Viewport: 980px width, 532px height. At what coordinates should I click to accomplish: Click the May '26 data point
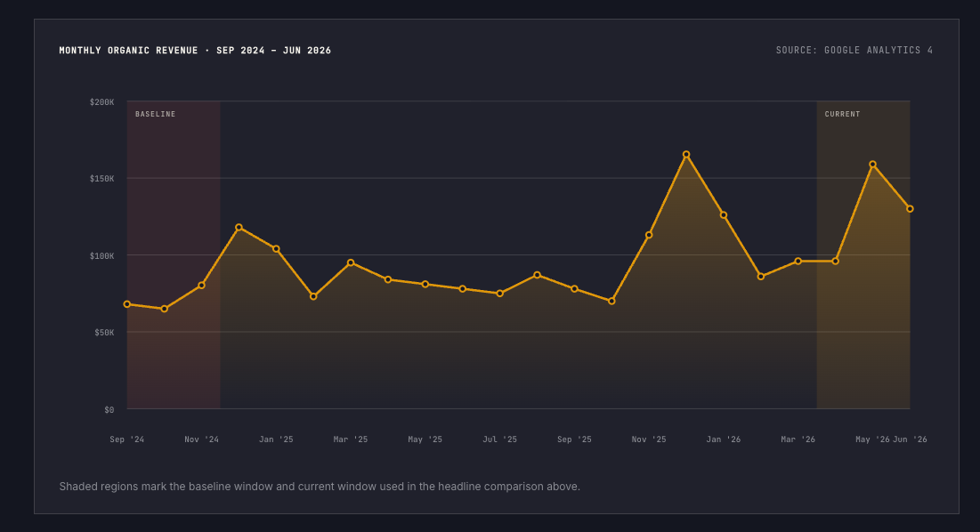(872, 165)
